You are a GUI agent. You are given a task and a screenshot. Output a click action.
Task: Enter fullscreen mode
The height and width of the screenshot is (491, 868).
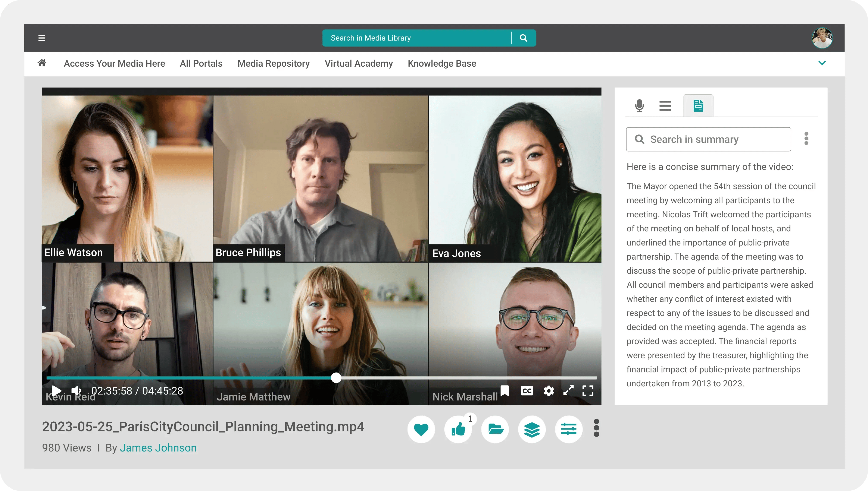(x=588, y=391)
